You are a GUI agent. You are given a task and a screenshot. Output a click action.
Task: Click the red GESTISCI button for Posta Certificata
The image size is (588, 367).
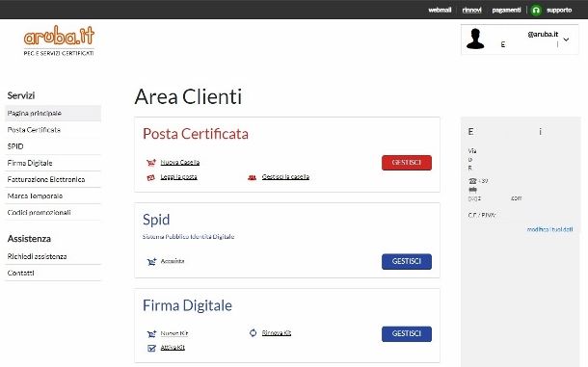tap(407, 163)
